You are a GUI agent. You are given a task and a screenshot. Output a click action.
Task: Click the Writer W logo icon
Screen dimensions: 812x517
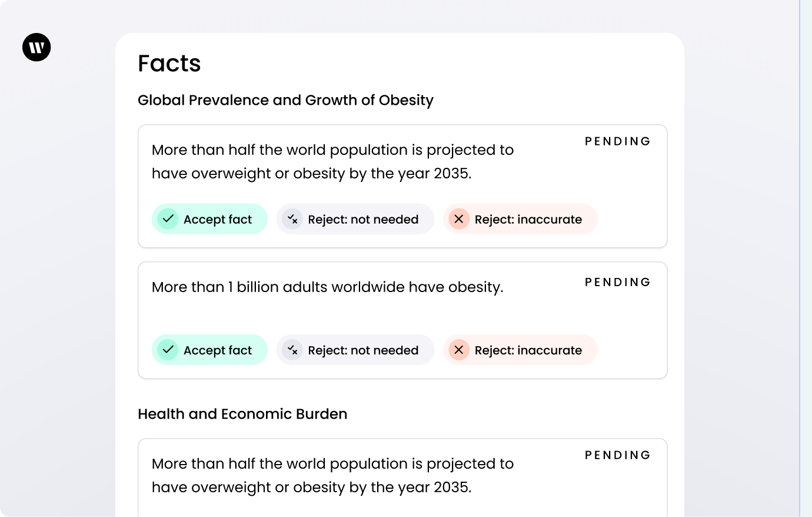click(36, 47)
